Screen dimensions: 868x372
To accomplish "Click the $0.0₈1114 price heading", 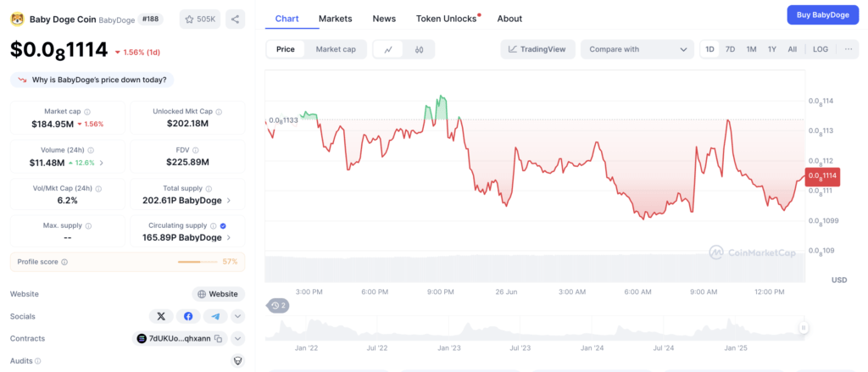I will click(58, 50).
